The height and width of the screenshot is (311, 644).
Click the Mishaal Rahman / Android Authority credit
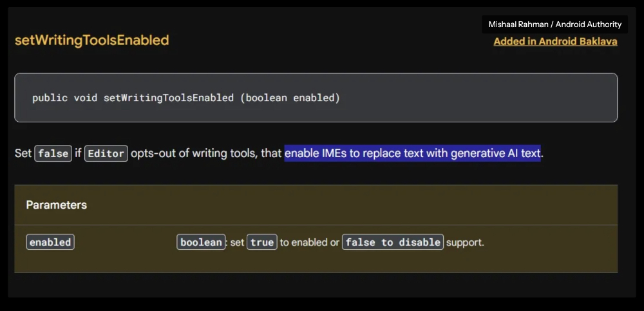tap(555, 24)
